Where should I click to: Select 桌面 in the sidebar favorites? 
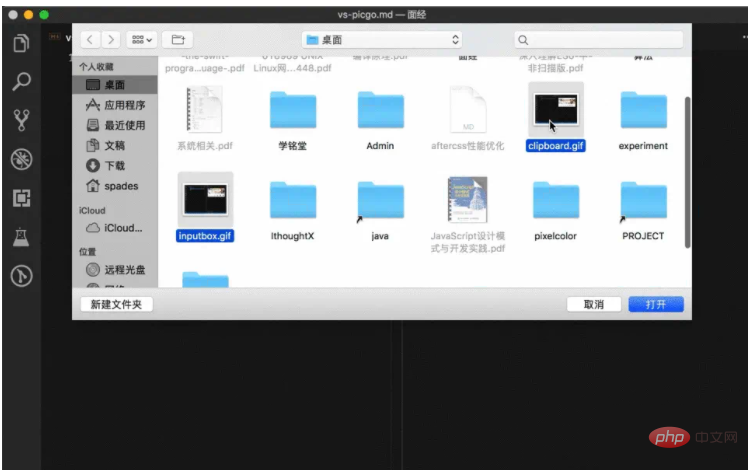point(114,85)
